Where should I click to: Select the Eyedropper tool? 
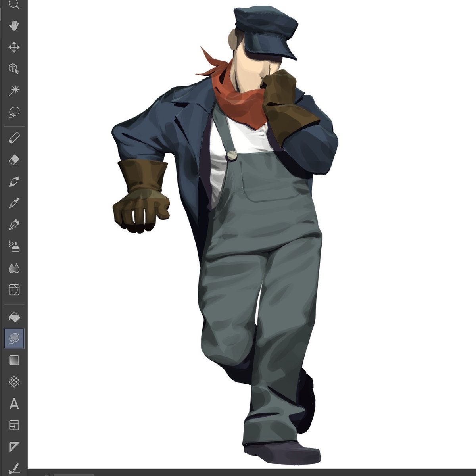pyautogui.click(x=14, y=203)
